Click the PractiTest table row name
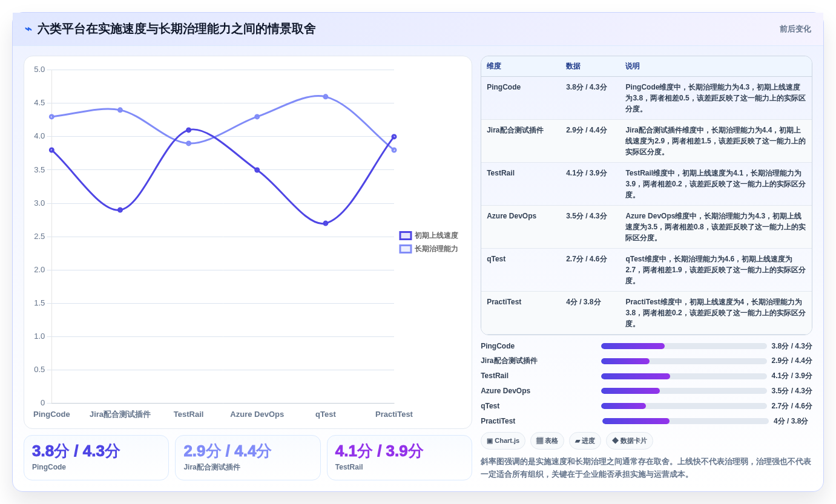The image size is (836, 504). click(x=504, y=302)
